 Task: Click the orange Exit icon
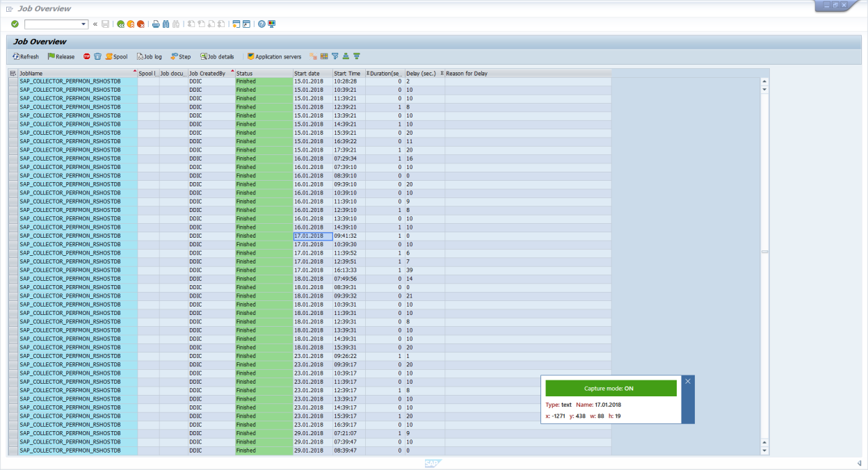pos(131,24)
